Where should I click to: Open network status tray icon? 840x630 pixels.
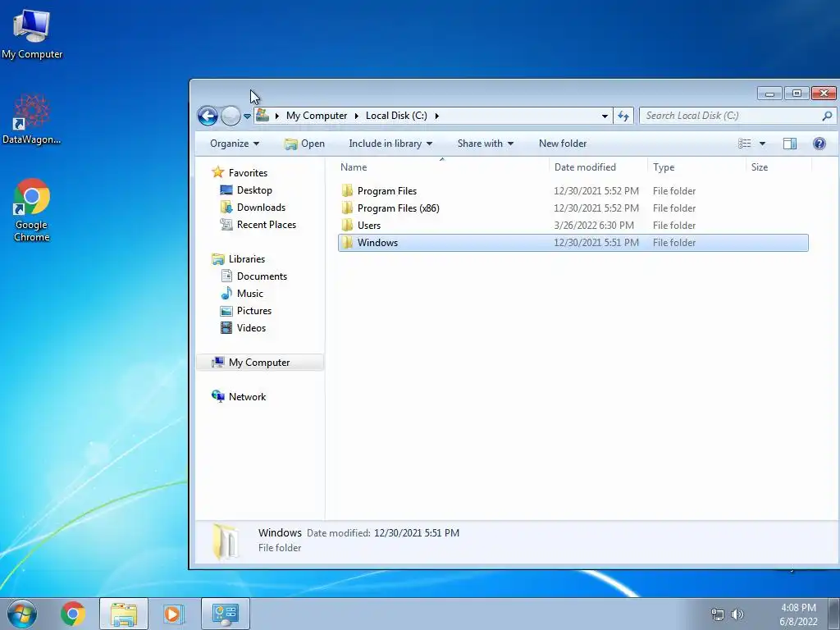(717, 614)
